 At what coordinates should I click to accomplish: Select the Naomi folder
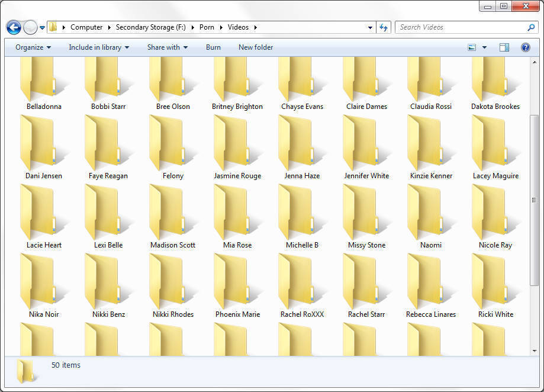coord(431,217)
